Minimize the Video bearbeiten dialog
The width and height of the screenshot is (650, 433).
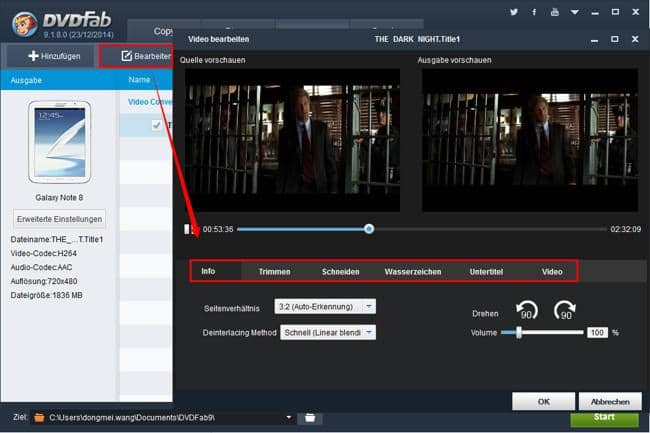(x=594, y=41)
